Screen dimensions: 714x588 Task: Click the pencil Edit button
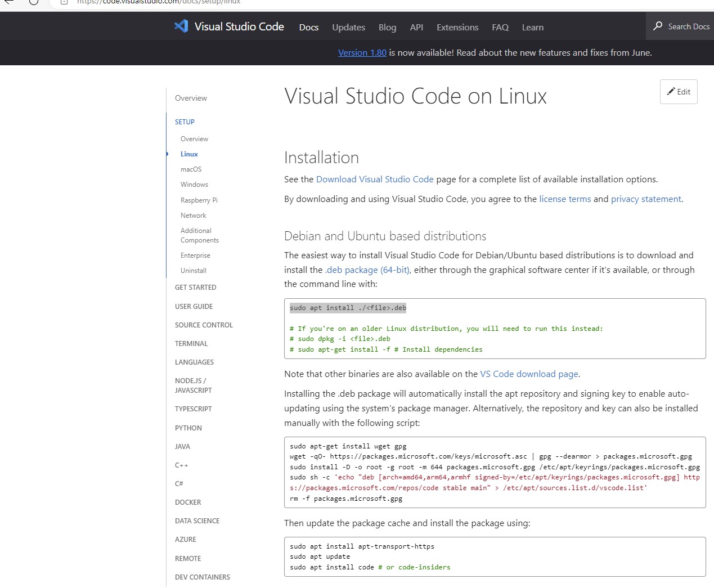(x=679, y=92)
